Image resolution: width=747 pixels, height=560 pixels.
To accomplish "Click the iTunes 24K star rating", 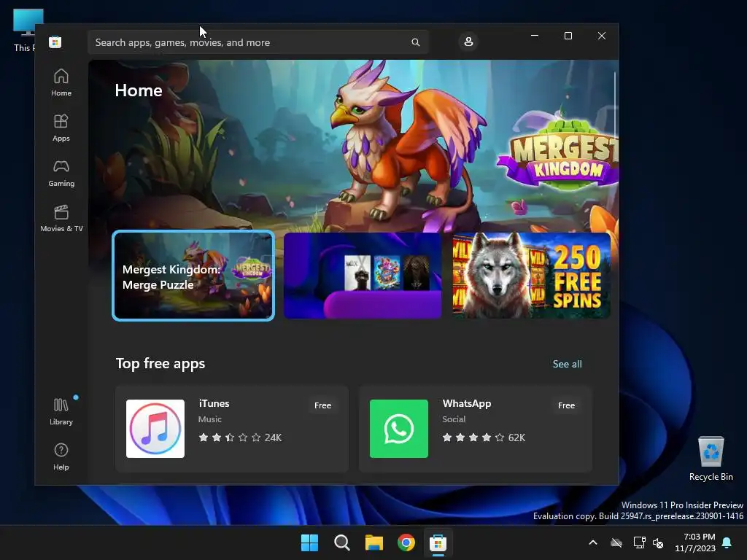I will (x=240, y=437).
